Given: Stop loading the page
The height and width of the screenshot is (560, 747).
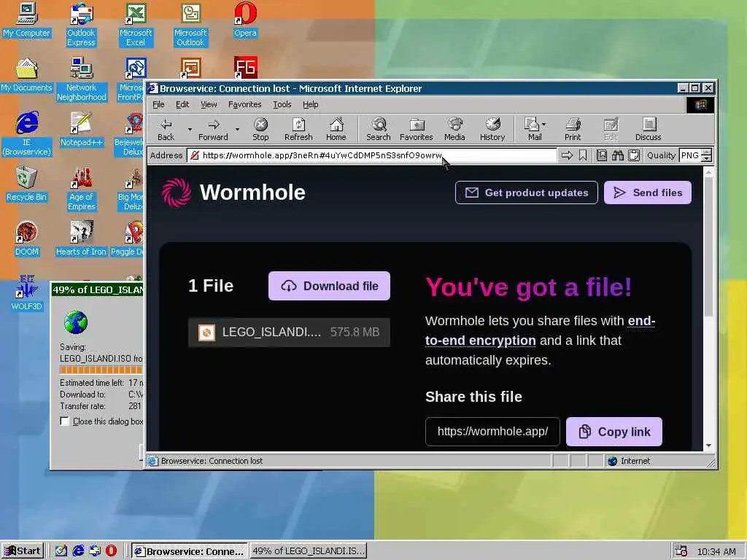Looking at the screenshot, I should click(x=260, y=129).
